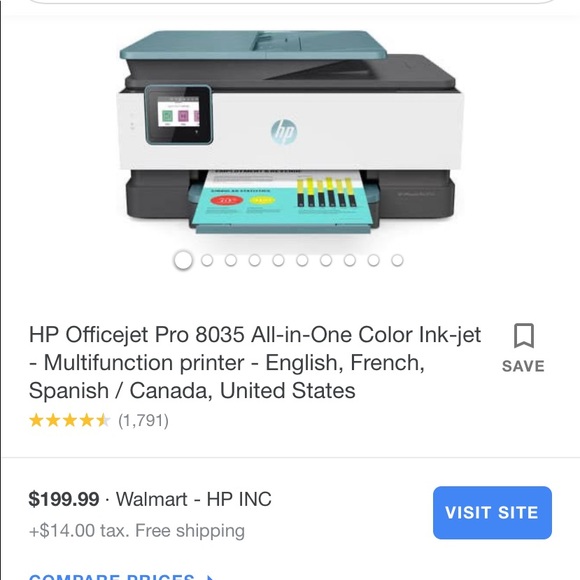Viewport: 580px width, 580px height.
Task: Click the Save bookmark icon
Action: 524,335
